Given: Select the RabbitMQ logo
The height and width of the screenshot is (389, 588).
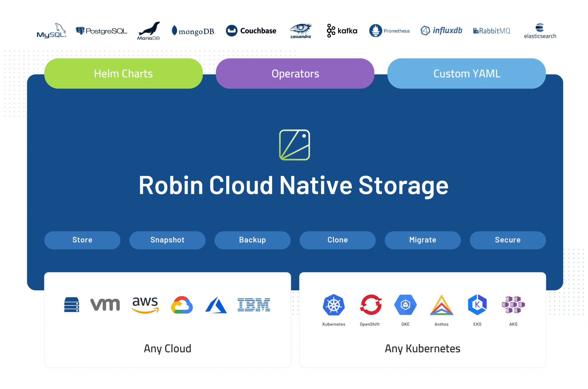Looking at the screenshot, I should click(492, 31).
